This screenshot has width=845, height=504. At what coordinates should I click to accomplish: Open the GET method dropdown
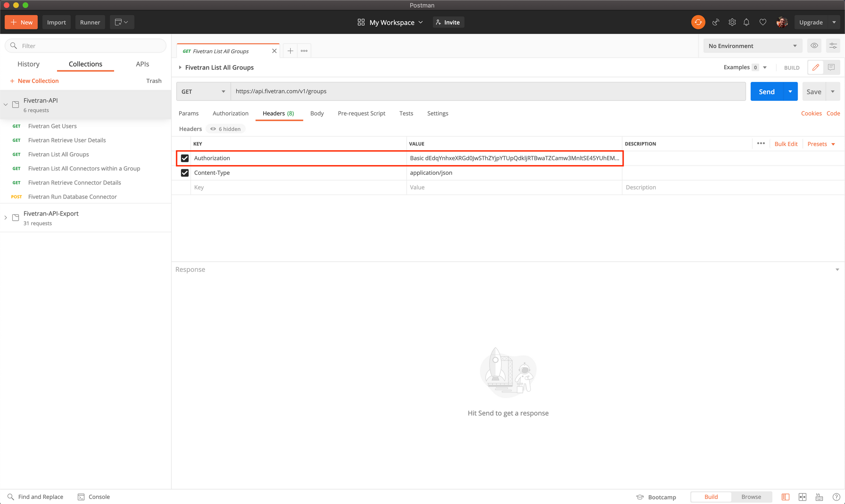click(203, 92)
